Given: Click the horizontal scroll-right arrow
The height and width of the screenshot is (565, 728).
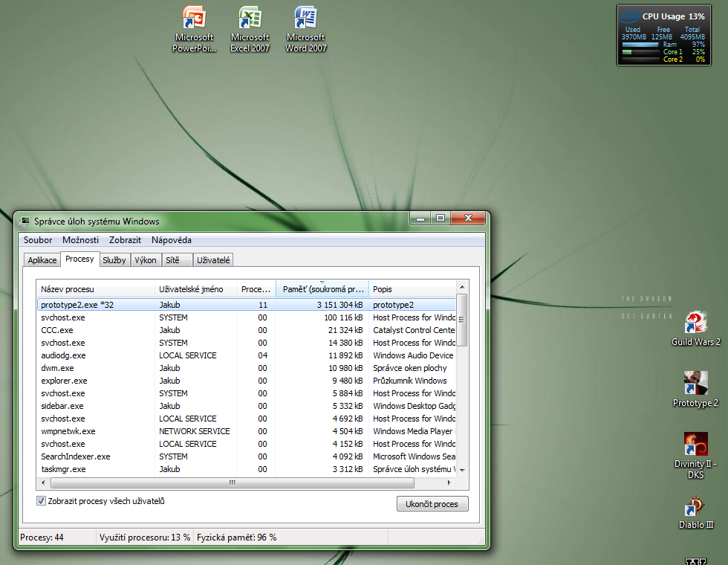Looking at the screenshot, I should (x=449, y=482).
